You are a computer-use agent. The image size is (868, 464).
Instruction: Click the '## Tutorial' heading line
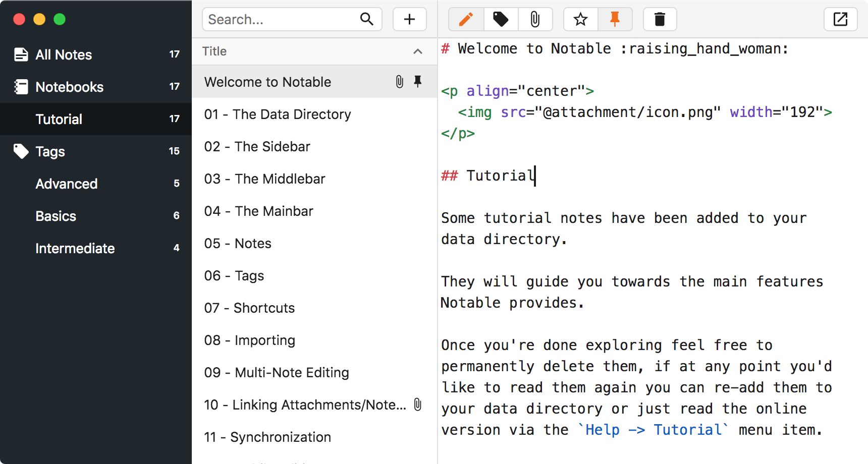pos(487,176)
